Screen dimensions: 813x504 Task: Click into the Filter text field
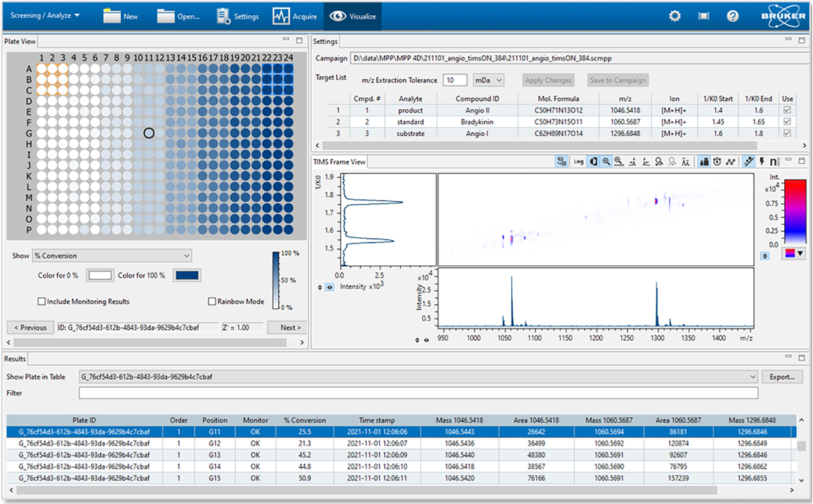(x=418, y=393)
